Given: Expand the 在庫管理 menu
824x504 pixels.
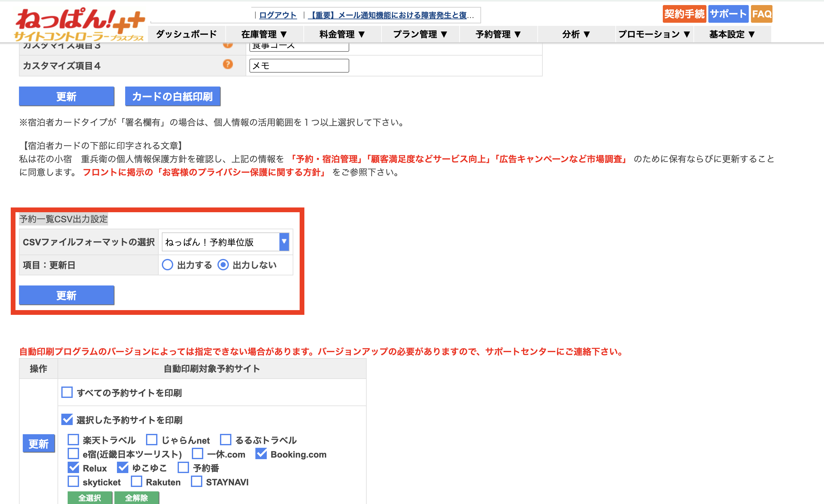Looking at the screenshot, I should (x=264, y=34).
